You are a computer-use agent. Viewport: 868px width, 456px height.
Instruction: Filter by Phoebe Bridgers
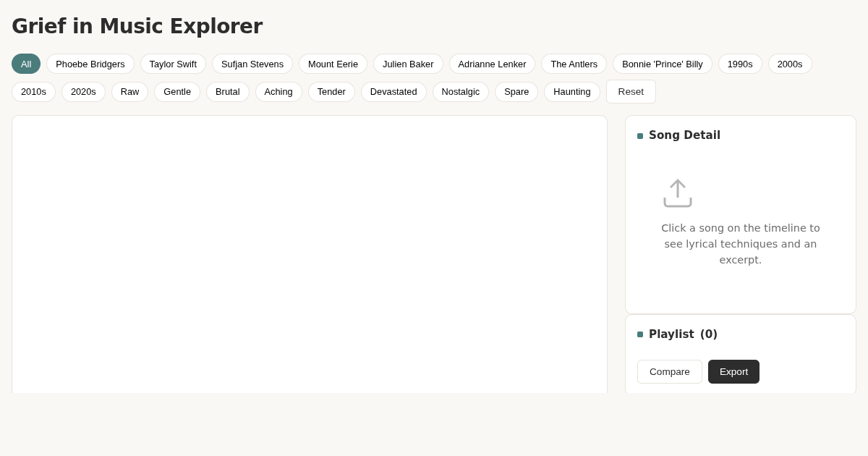coord(90,64)
